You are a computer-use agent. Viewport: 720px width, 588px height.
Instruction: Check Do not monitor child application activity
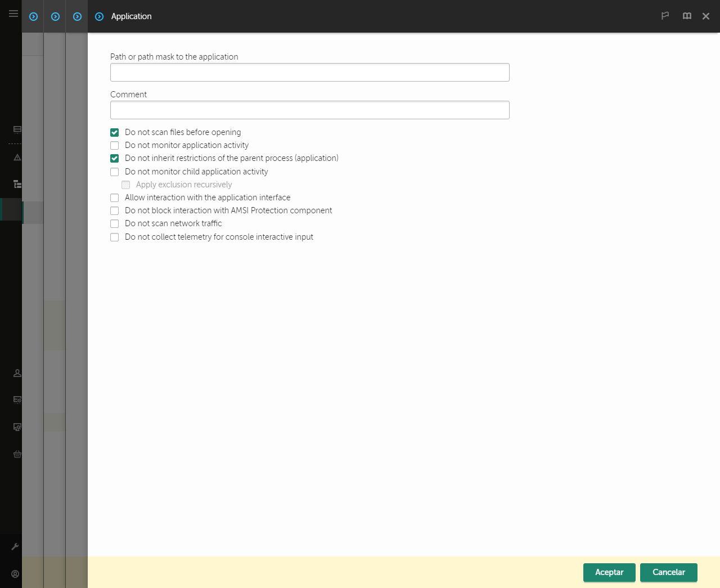[115, 172]
